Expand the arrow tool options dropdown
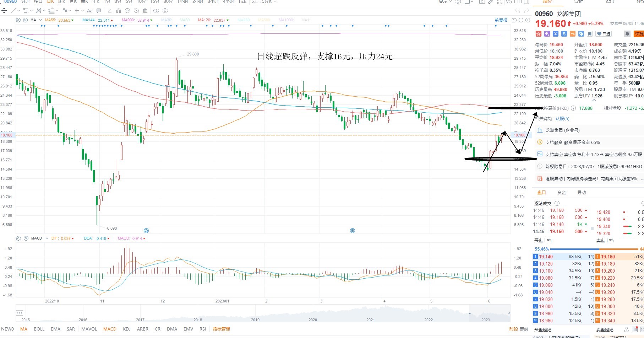644x338 pixels. click(x=82, y=11)
